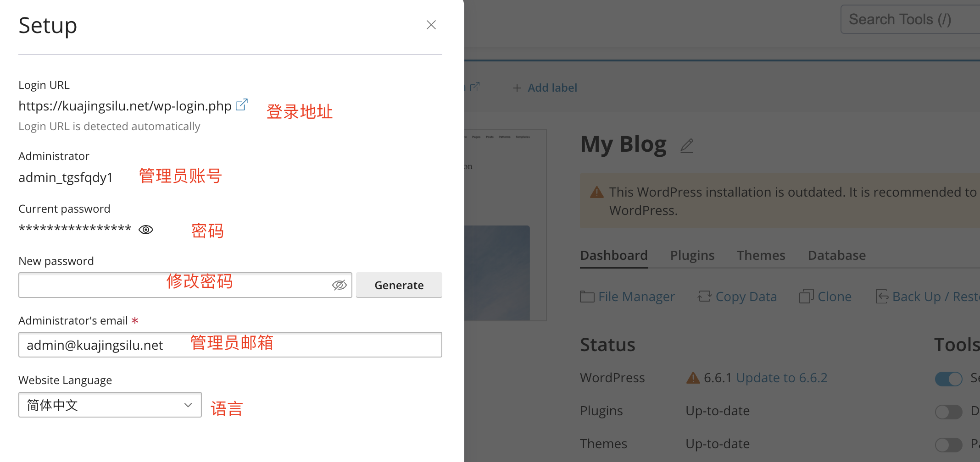
Task: Click the File Manager folder icon
Action: pos(587,297)
